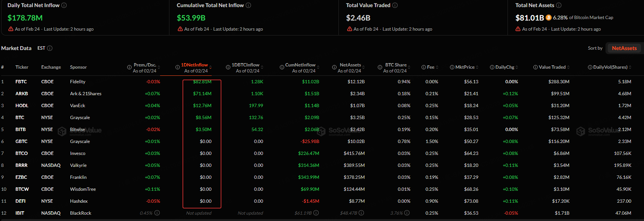Viewport: 644px width, 221px height.
Task: Select the DEFI ticker
Action: click(21, 201)
